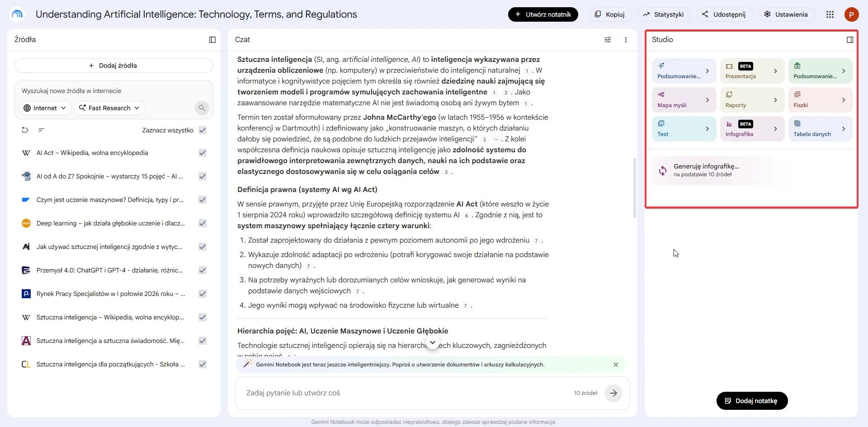Click the sort lines icon above the sources list
This screenshot has width=868, height=427.
point(42,130)
